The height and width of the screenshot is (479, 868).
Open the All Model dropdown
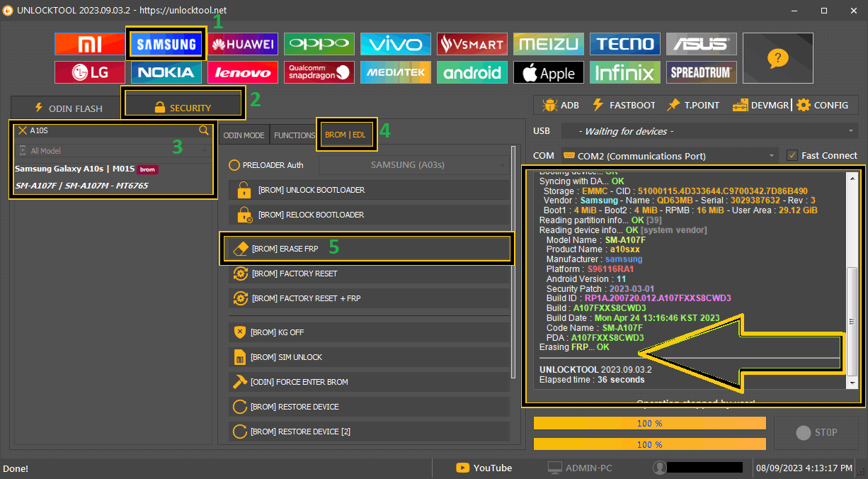tap(113, 151)
